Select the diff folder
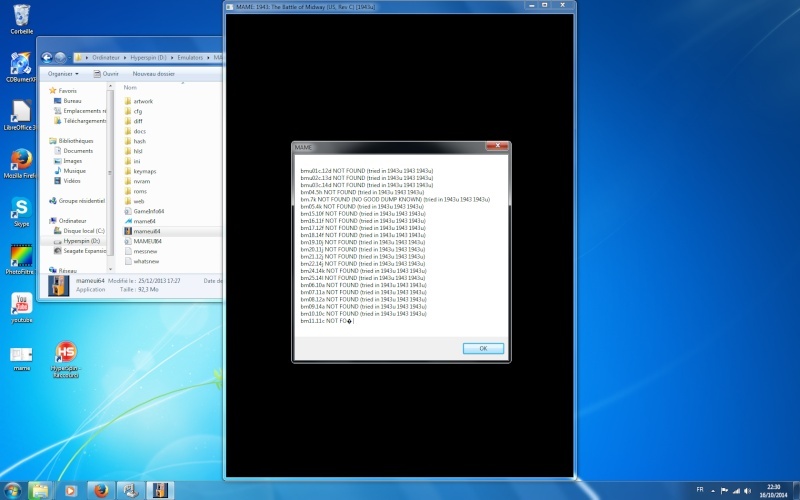This screenshot has height=500, width=800. tap(134, 121)
